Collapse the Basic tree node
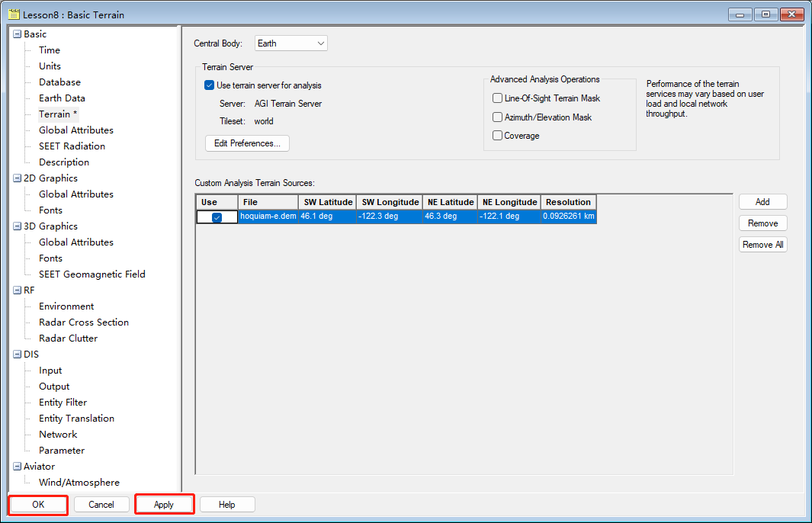The width and height of the screenshot is (812, 523). (x=18, y=34)
